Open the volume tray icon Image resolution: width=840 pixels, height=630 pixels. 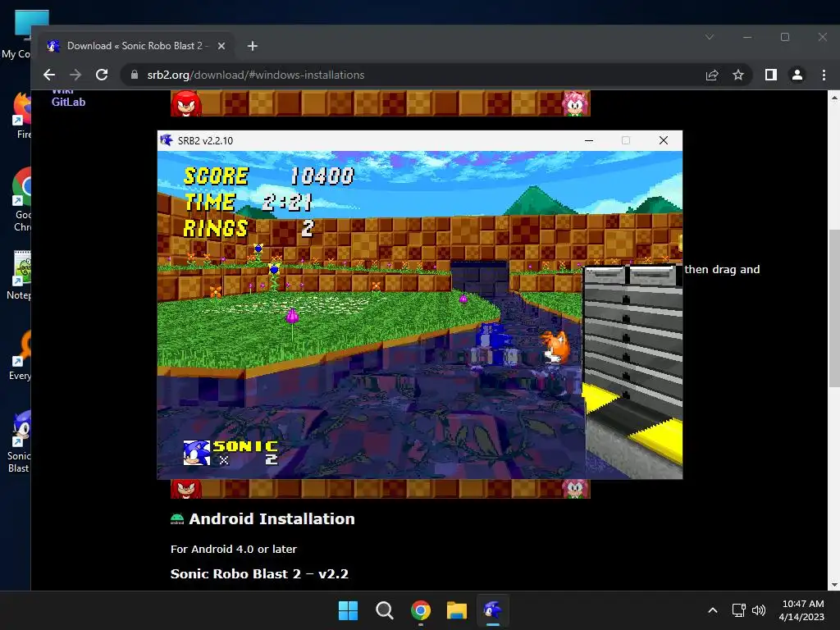click(x=759, y=610)
